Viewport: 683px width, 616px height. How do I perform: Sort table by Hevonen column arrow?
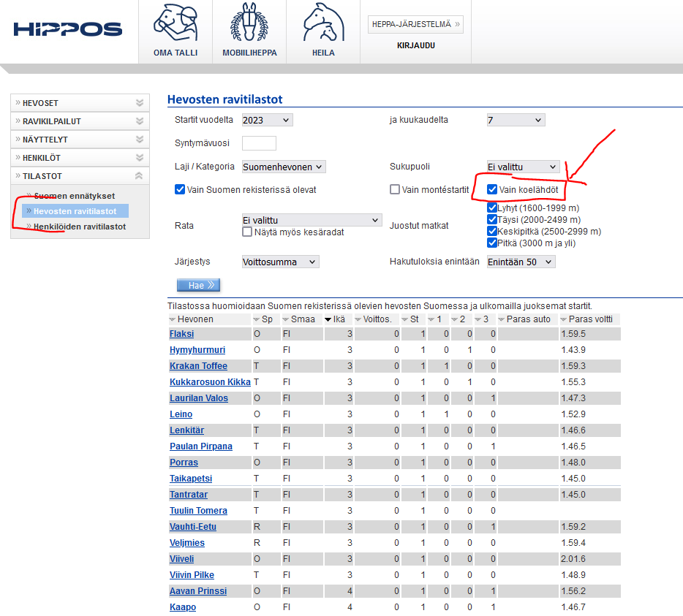click(x=173, y=319)
